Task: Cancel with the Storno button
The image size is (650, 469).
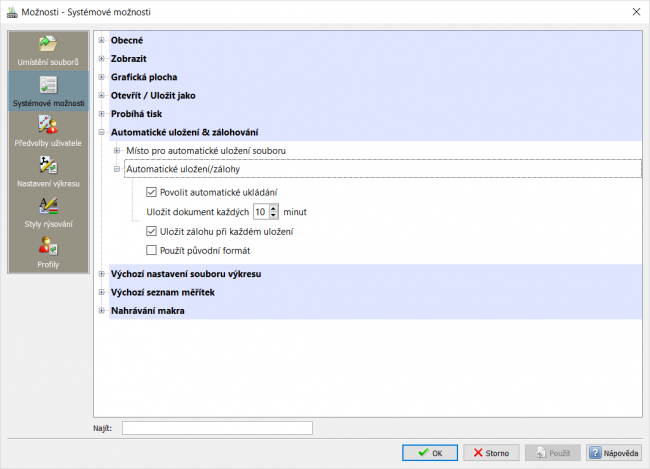Action: point(491,453)
